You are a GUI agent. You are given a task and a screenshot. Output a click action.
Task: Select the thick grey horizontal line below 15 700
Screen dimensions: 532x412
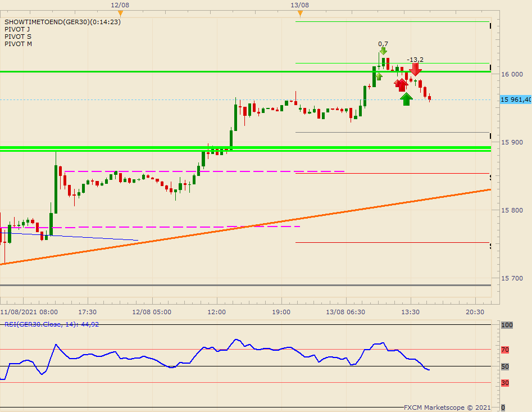pos(245,285)
